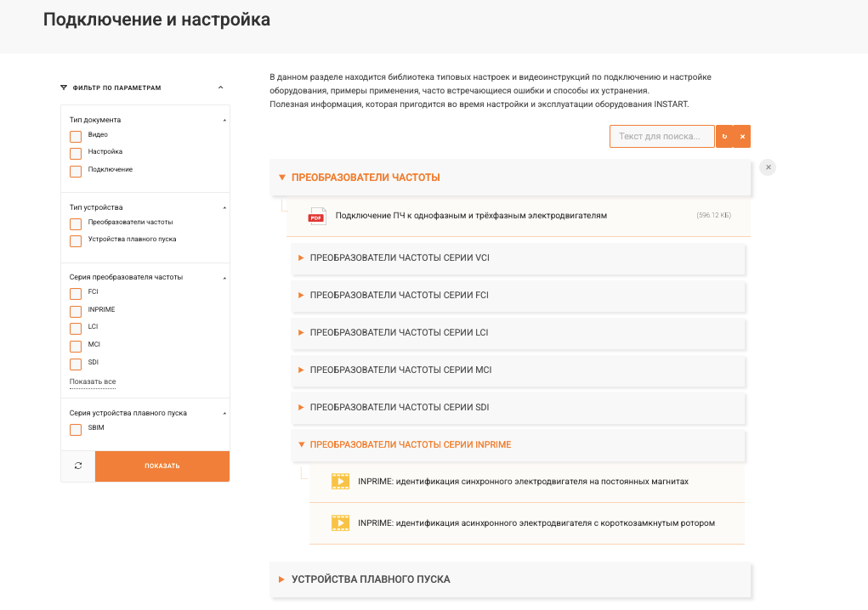Check the INPRIME series checkbox
868x610 pixels.
tap(76, 310)
